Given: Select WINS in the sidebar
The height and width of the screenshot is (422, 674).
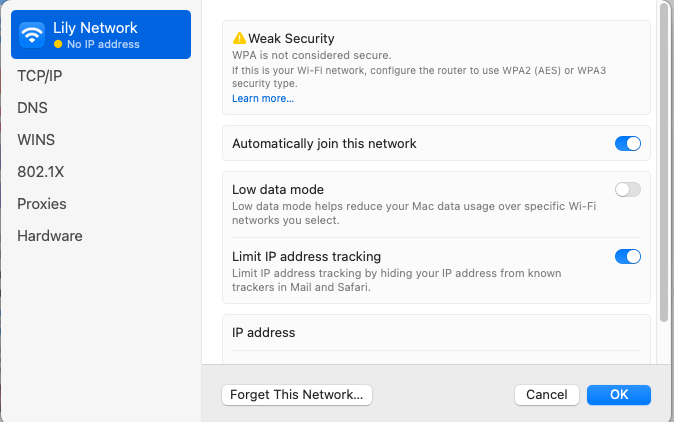Looking at the screenshot, I should pyautogui.click(x=36, y=139).
